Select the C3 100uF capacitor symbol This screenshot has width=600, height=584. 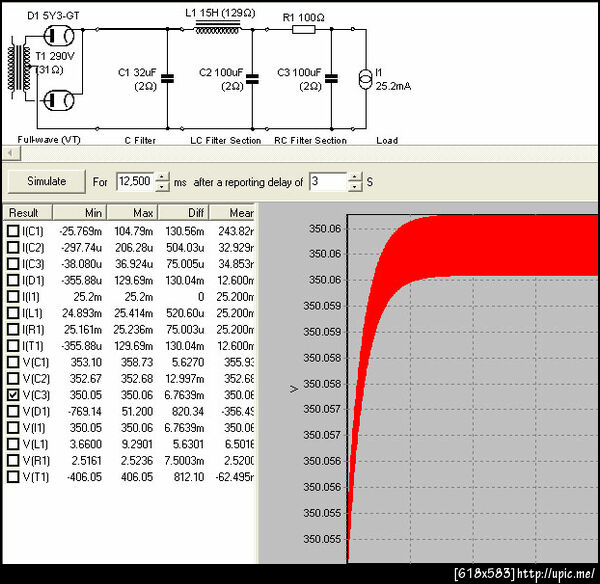331,78
